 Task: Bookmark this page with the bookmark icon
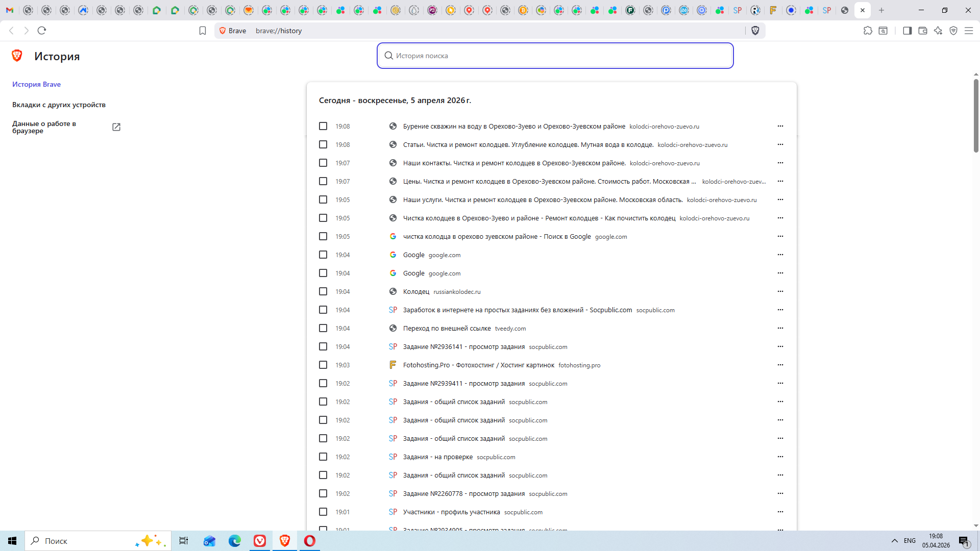point(203,31)
